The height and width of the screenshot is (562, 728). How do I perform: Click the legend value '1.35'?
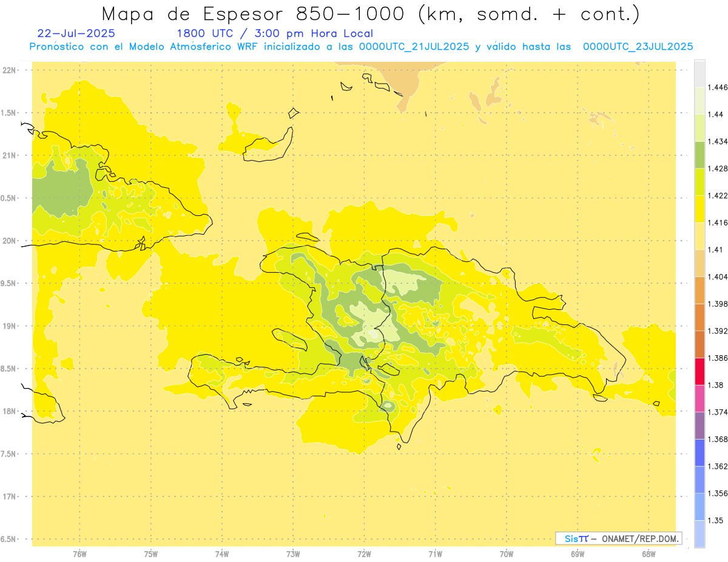tap(715, 520)
